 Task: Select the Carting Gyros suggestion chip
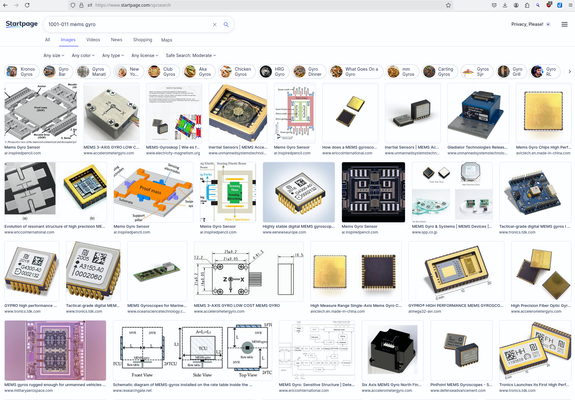click(439, 71)
